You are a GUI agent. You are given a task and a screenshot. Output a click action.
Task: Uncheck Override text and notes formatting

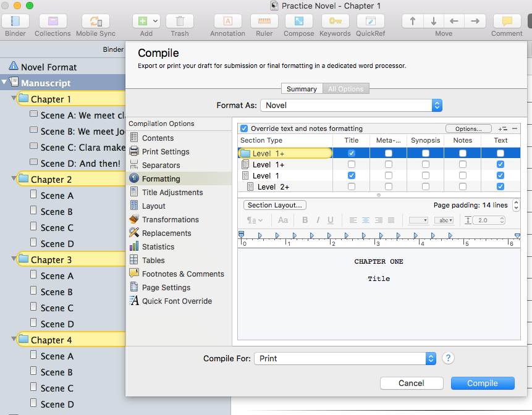244,128
